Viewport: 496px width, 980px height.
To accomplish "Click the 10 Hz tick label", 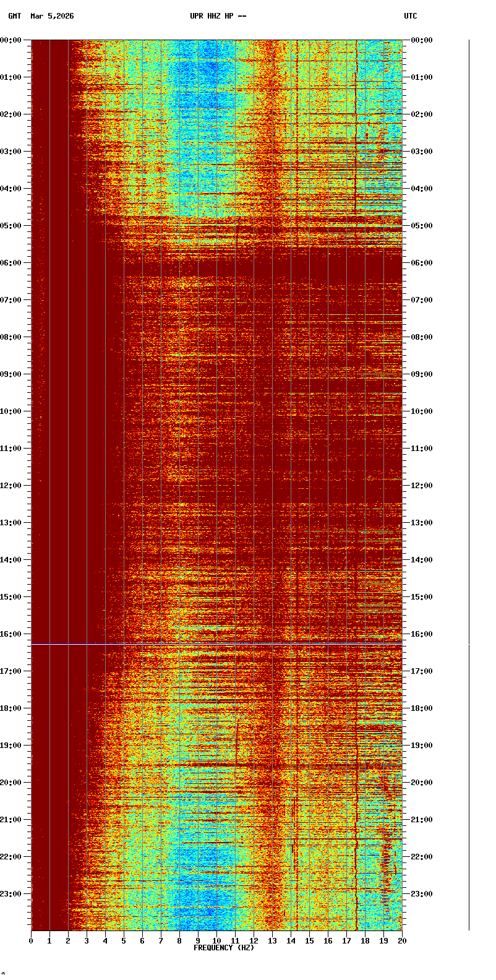I will click(x=216, y=941).
